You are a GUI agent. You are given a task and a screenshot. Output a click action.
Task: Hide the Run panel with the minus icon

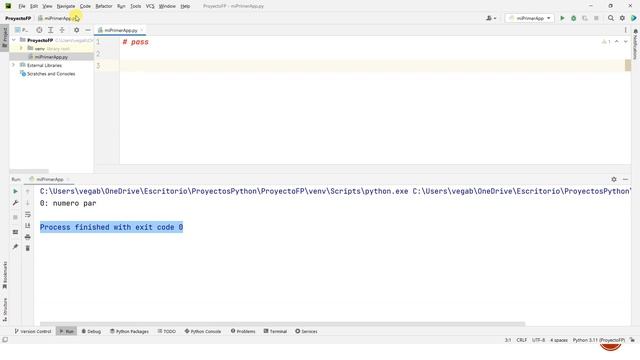coord(625,179)
